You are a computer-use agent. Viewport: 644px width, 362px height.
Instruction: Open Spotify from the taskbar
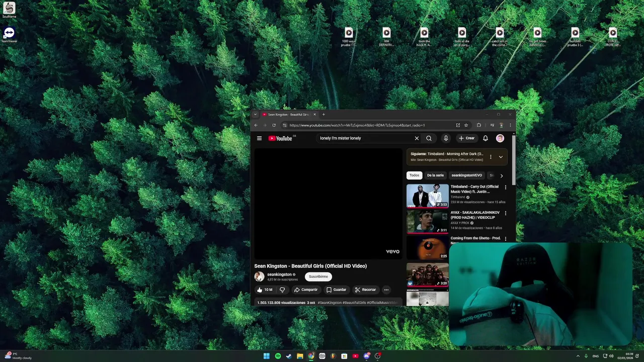278,356
